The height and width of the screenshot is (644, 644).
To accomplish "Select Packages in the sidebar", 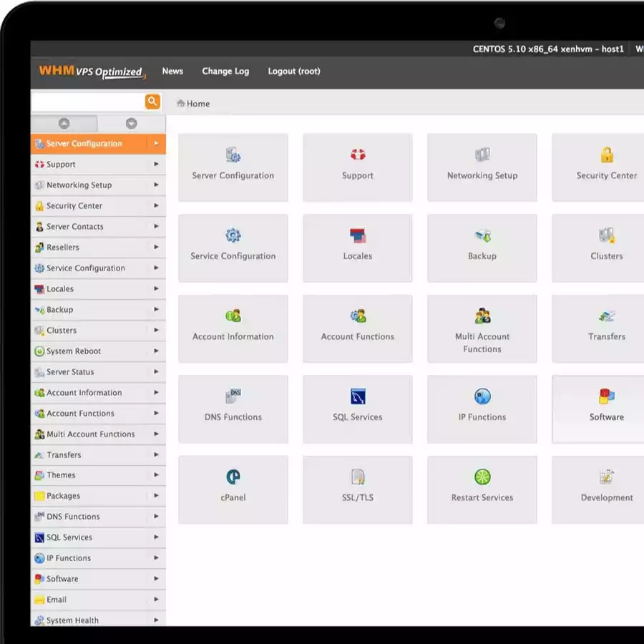I will pos(98,496).
